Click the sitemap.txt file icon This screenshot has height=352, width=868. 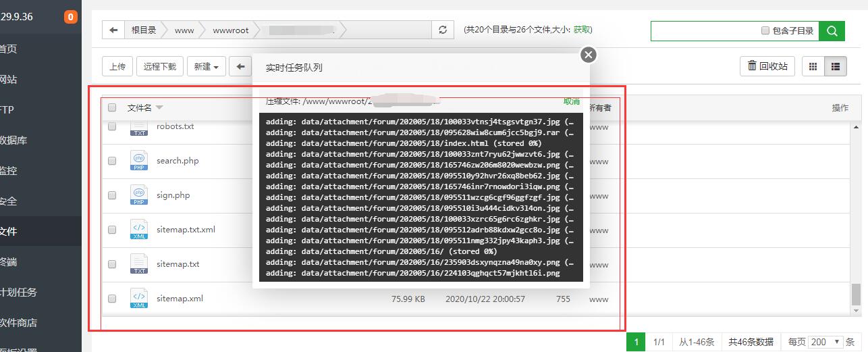pyautogui.click(x=139, y=263)
